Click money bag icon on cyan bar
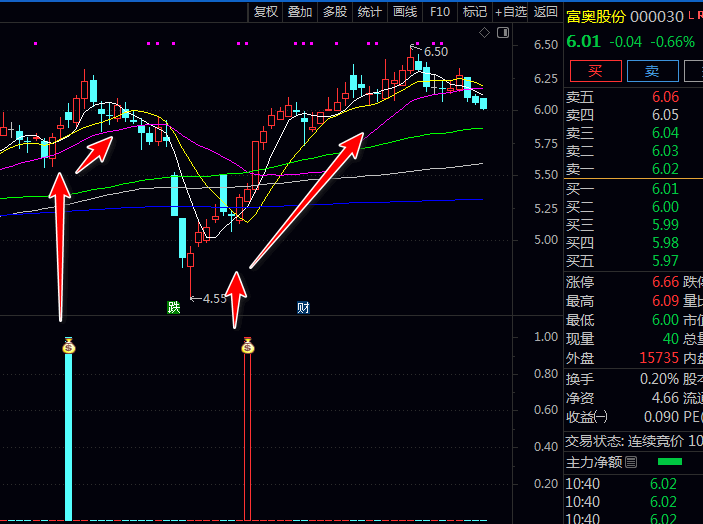Screen dimensions: 703x524 (69, 346)
